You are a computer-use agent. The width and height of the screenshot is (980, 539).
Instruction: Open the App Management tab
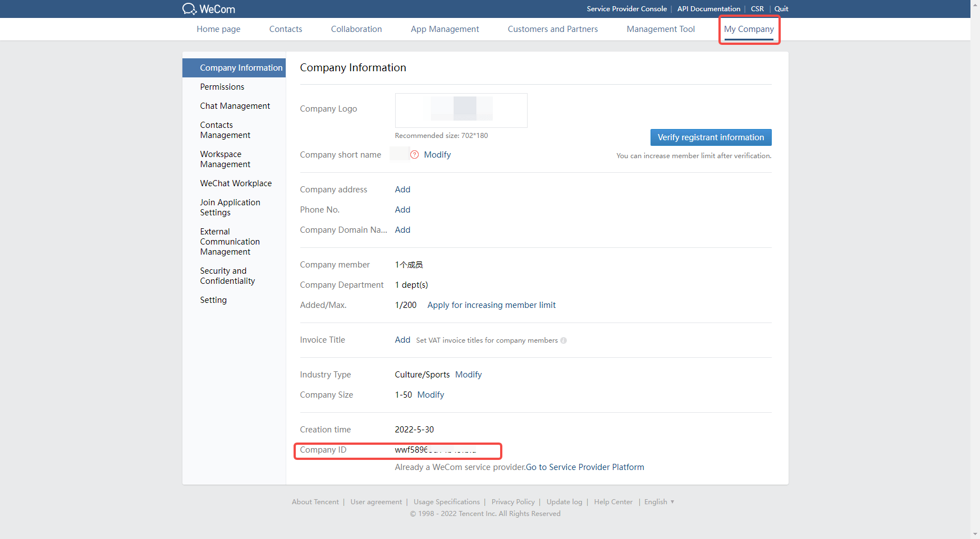coord(445,29)
